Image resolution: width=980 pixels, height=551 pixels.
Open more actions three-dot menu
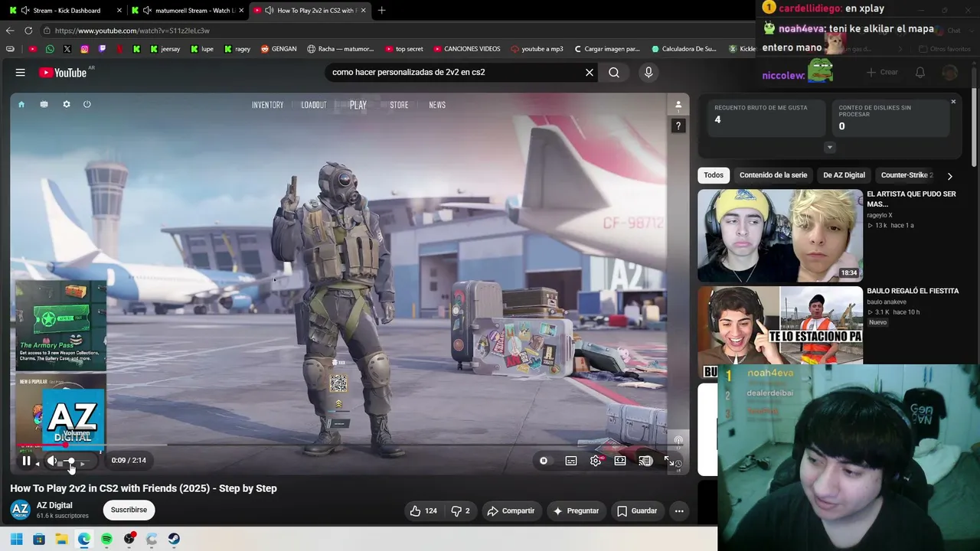(679, 511)
